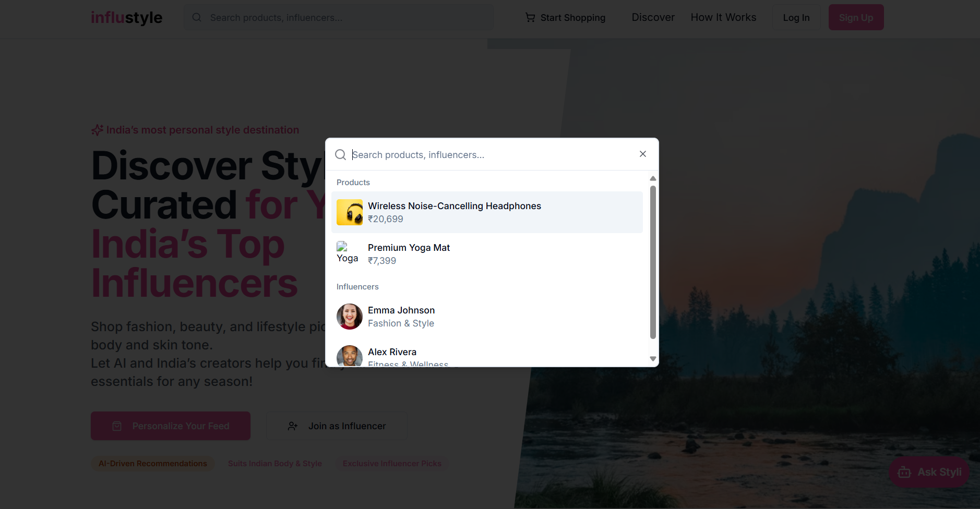The image size is (980, 509).
Task: Click the ₹7,399 price text
Action: [382, 261]
